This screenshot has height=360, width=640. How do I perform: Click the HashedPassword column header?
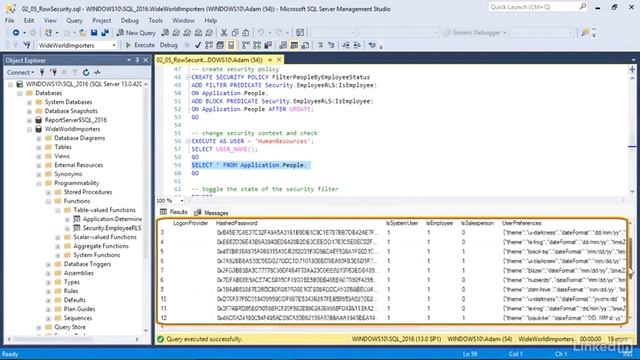coord(236,223)
